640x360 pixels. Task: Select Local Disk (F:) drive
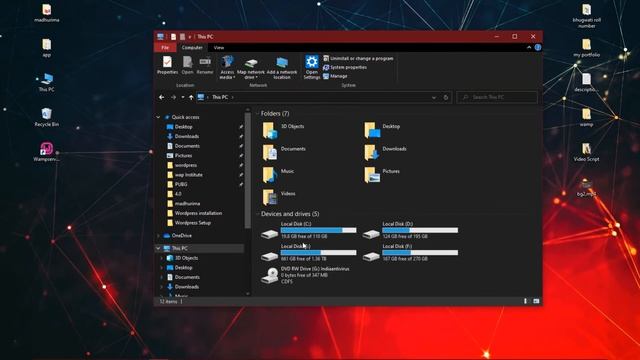(x=410, y=253)
